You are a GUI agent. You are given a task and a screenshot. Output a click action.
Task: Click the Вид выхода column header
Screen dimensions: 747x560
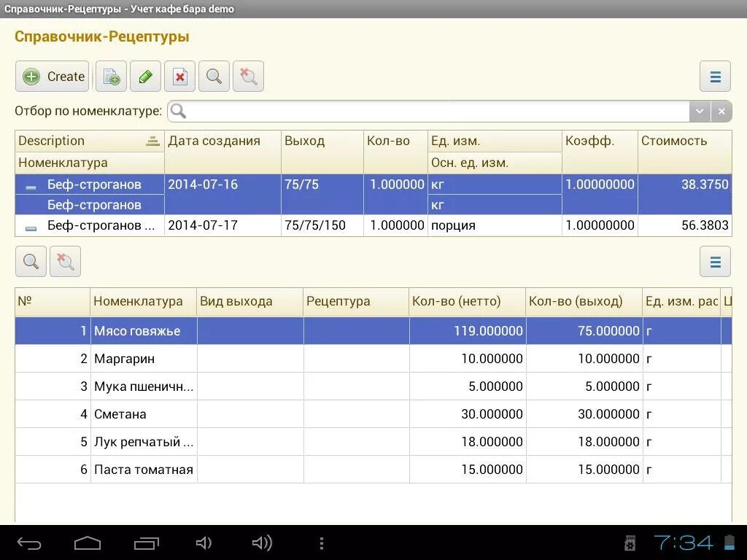click(x=250, y=301)
